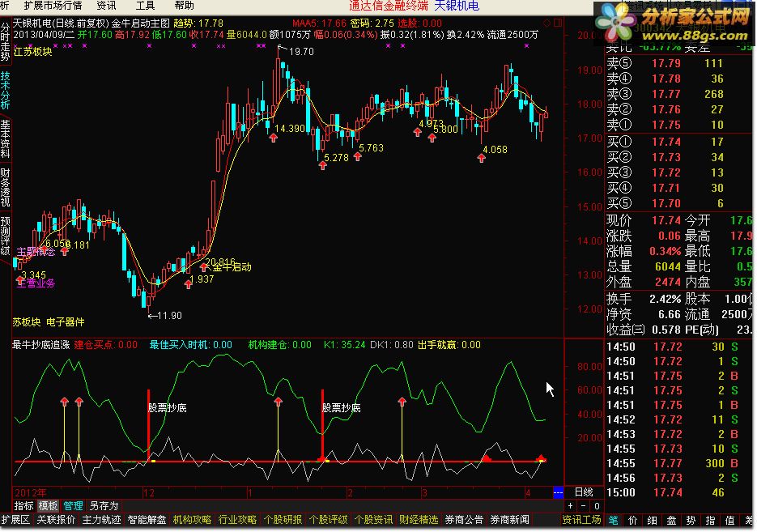Open the 智能解盘 tab
The image size is (757, 532).
point(147,520)
